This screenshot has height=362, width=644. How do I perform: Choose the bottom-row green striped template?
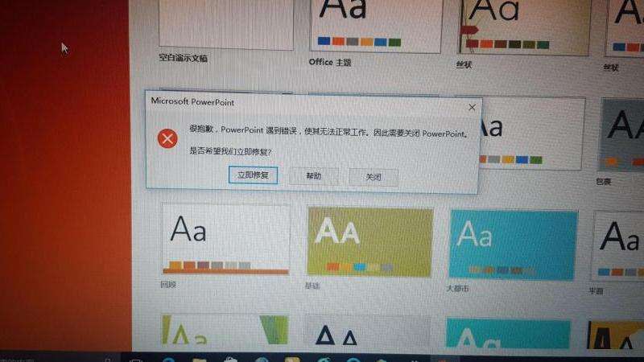click(x=224, y=334)
